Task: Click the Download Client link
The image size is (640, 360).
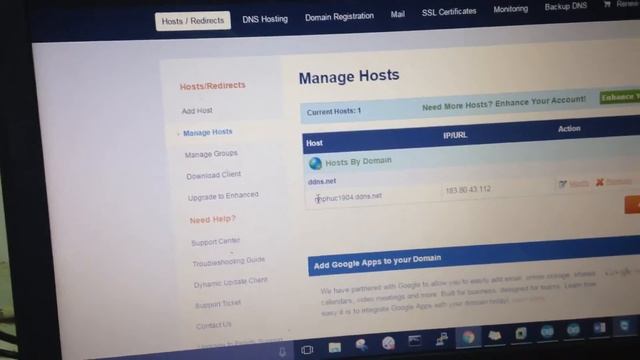Action: point(213,175)
